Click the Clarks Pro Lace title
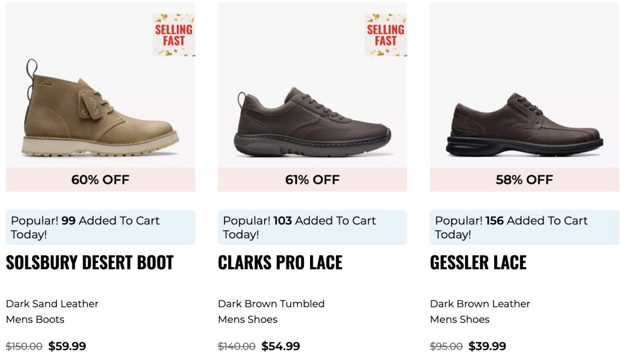This screenshot has height=364, width=620. [x=280, y=262]
